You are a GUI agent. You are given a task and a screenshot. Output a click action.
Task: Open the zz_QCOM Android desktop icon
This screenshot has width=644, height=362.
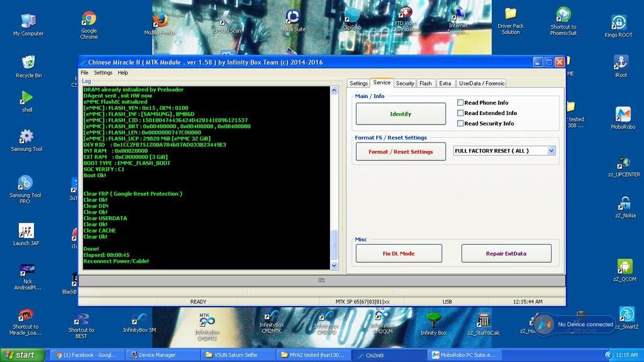tap(624, 267)
